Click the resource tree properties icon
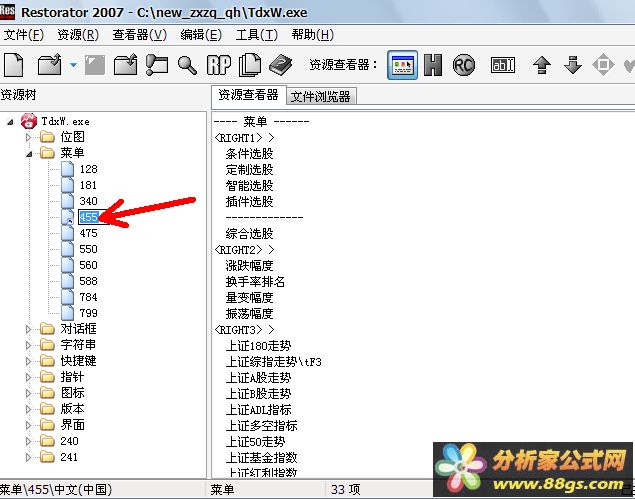This screenshot has width=635, height=499. coord(157,65)
